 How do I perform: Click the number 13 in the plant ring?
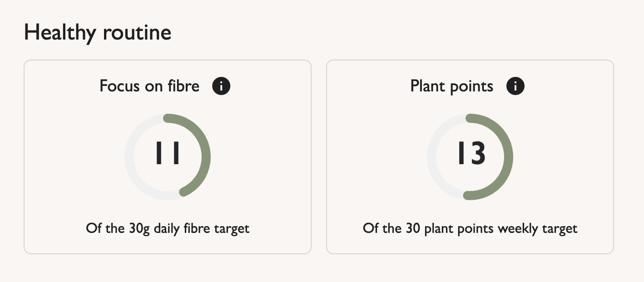point(471,153)
